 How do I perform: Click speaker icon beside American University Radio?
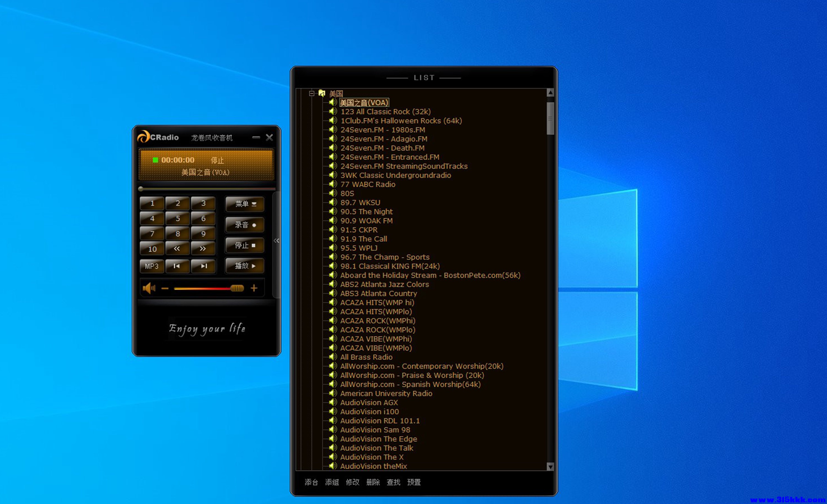(333, 393)
